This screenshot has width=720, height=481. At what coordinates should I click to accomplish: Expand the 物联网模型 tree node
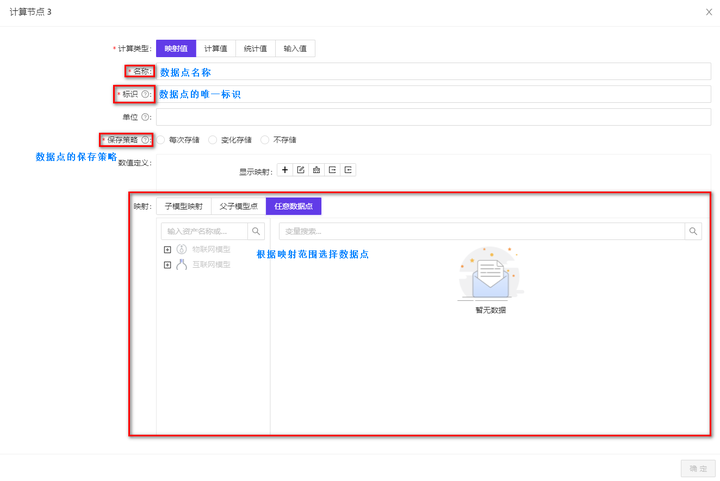click(168, 249)
